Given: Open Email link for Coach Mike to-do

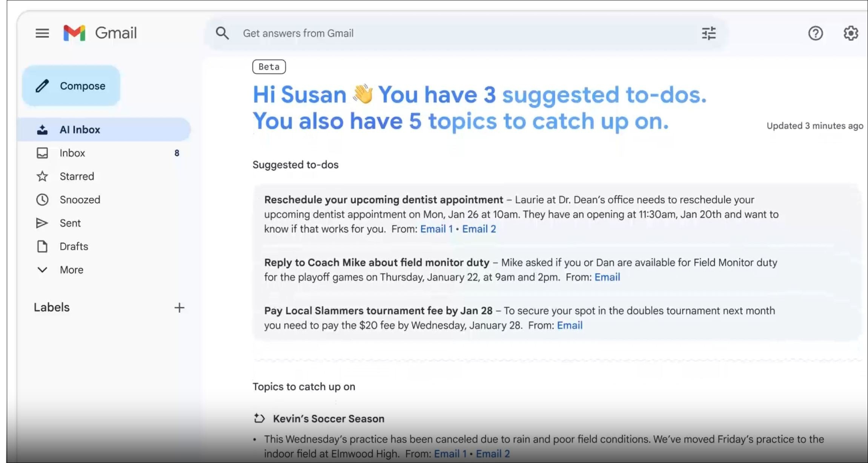Looking at the screenshot, I should [607, 277].
